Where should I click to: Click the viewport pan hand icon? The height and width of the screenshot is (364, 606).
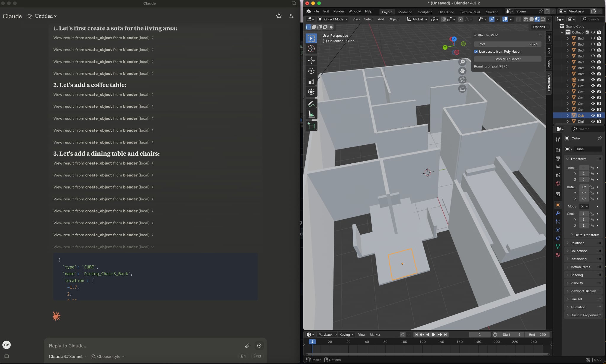coord(462,71)
